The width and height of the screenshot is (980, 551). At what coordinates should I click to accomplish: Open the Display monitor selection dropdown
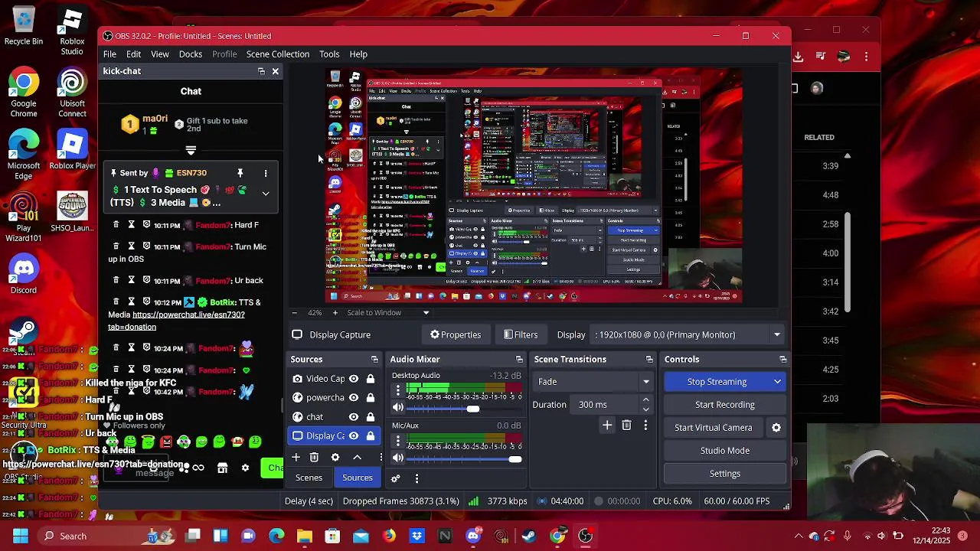[688, 334]
